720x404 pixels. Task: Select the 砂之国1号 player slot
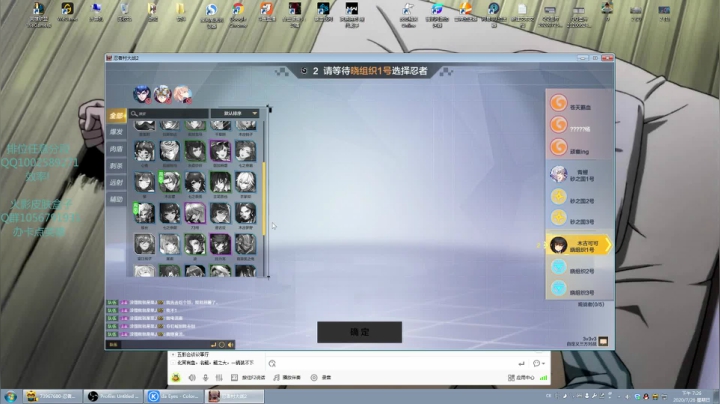click(x=579, y=175)
